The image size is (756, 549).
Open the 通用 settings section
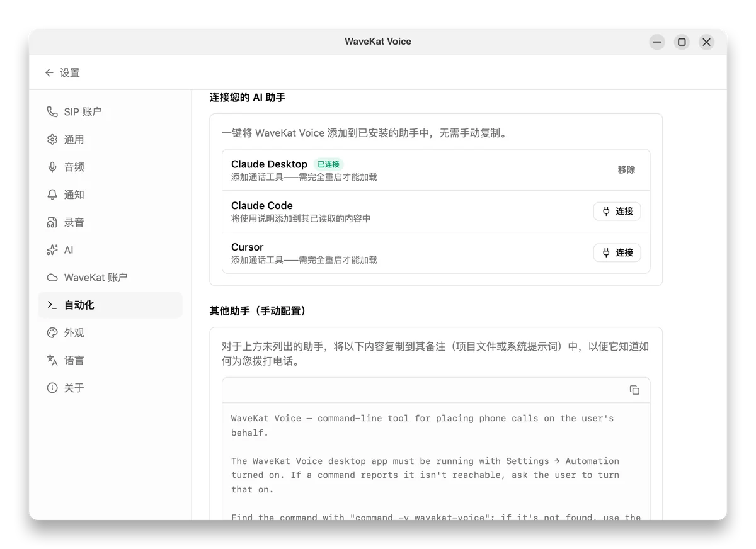point(110,140)
